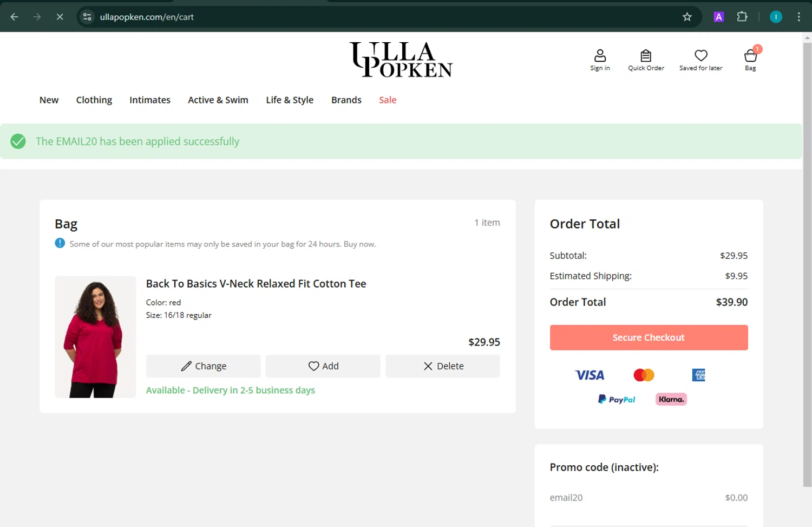Viewport: 812px width, 527px height.
Task: Open the Chrome profile avatar
Action: 776,17
